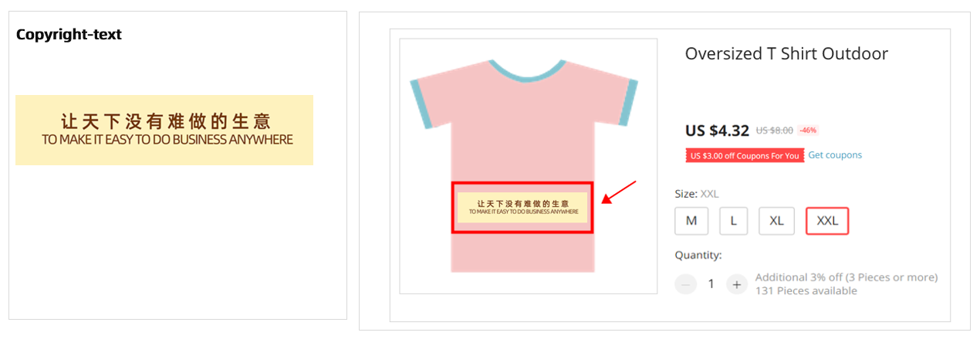Decrease quantity with the minus button
This screenshot has height=346, width=980.
[x=685, y=284]
